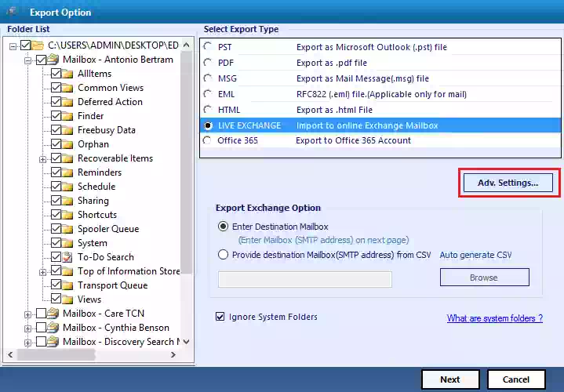Click the Next button
Viewport: 564px width, 392px height.
click(450, 379)
